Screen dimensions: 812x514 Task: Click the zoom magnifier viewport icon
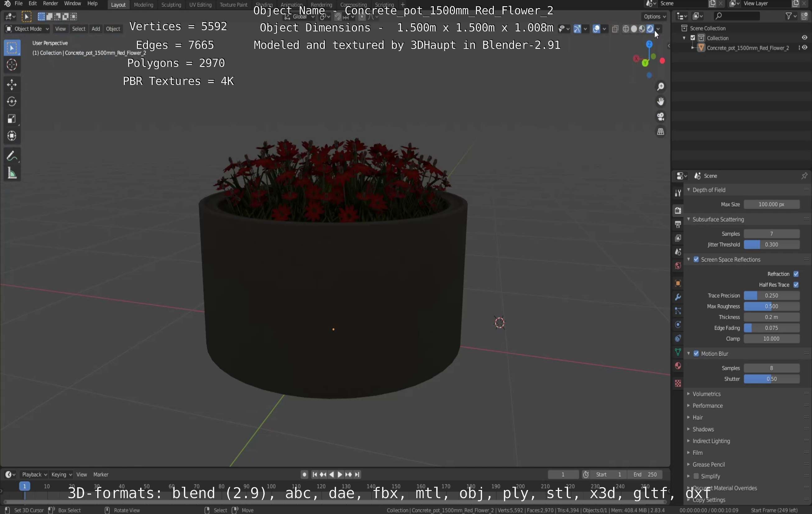[x=661, y=87]
